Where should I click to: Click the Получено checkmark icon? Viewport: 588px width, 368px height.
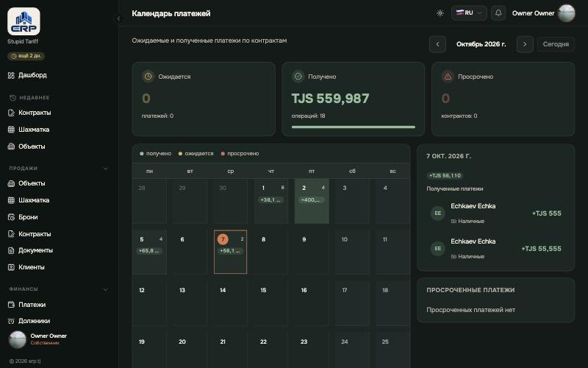(x=298, y=77)
